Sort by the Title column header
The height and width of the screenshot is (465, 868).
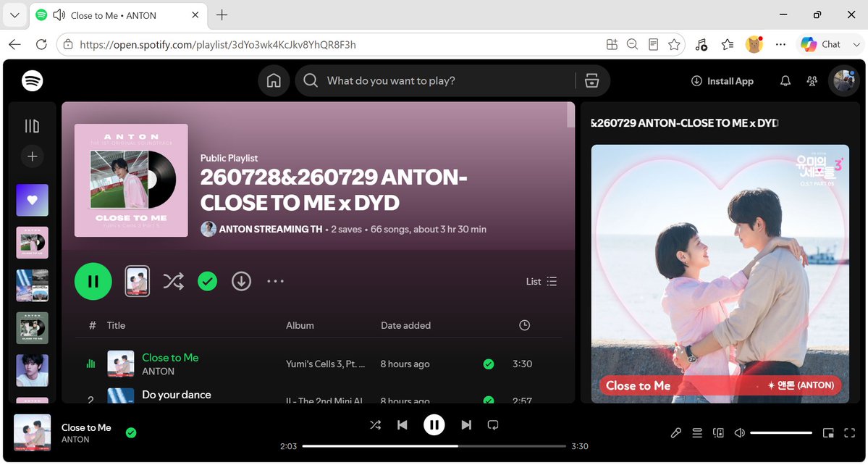coord(116,325)
